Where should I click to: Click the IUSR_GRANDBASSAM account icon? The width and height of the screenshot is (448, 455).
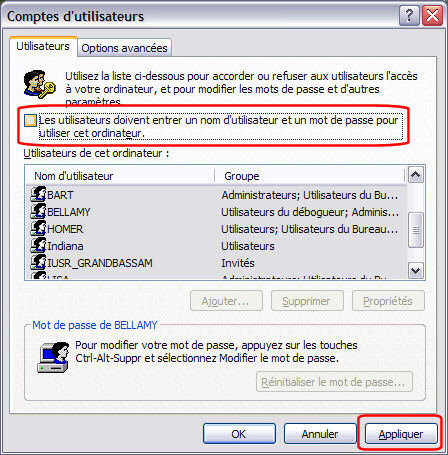(38, 262)
